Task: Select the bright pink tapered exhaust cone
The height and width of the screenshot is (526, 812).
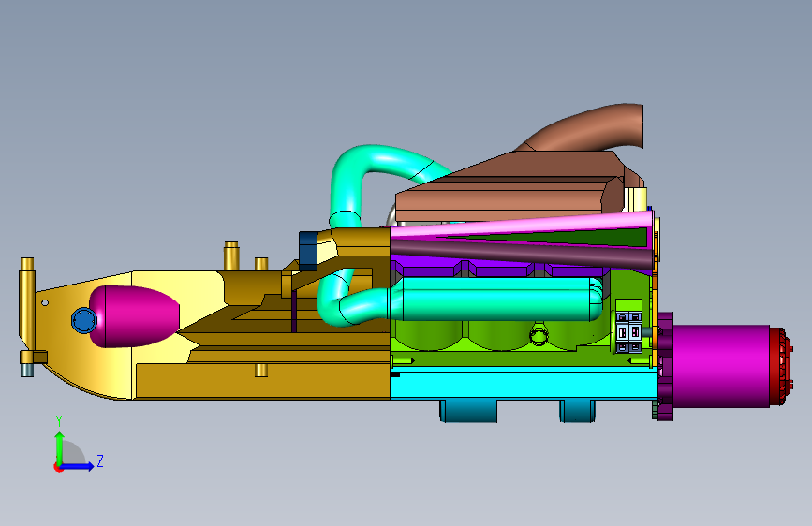Action: [521, 226]
